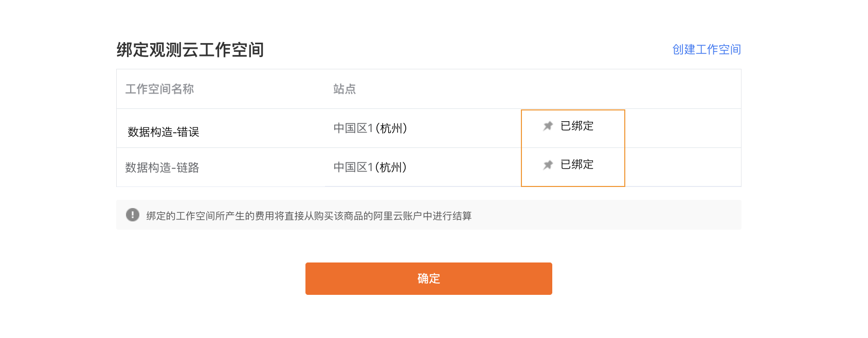
Task: Click the orange 确定 button
Action: pos(429,278)
